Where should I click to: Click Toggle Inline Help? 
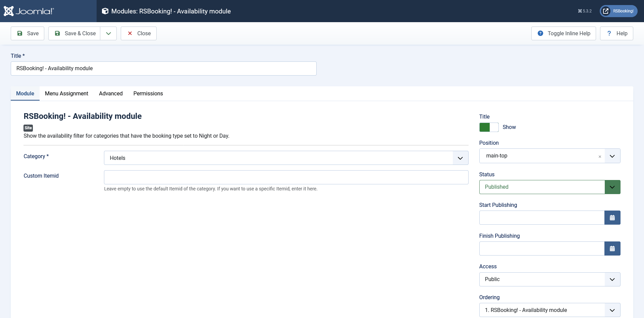pyautogui.click(x=563, y=33)
